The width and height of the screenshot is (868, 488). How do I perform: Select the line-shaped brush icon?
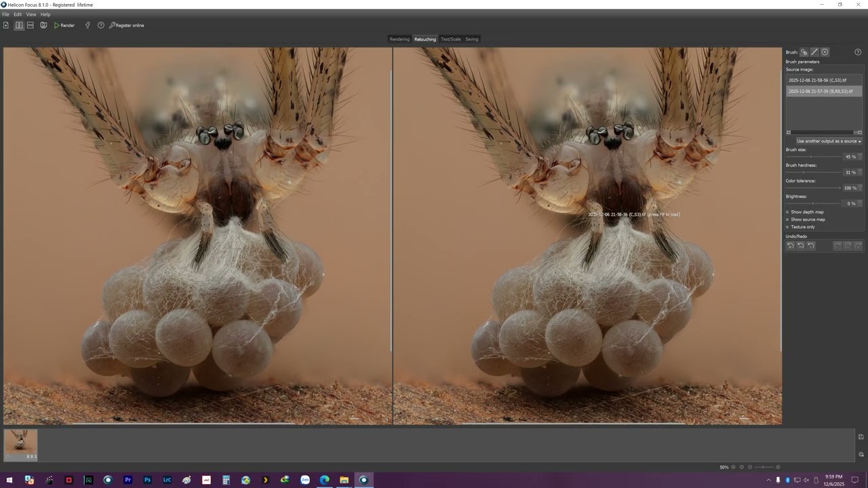click(x=814, y=52)
